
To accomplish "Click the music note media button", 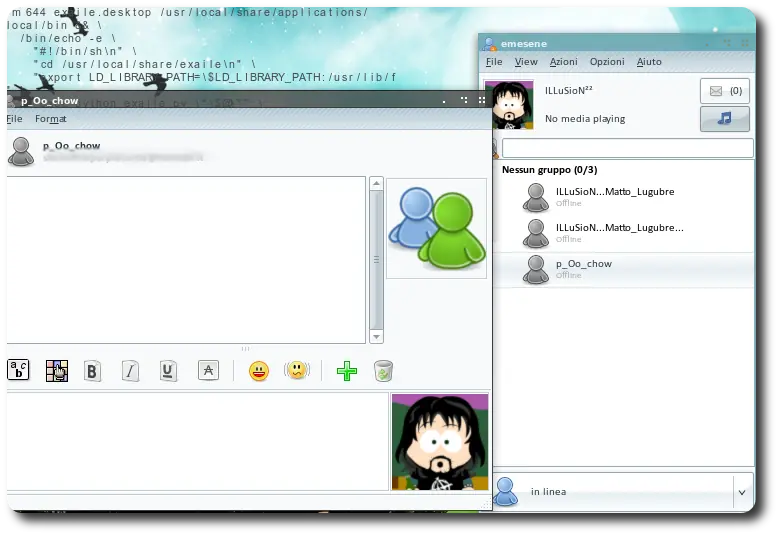I will pyautogui.click(x=725, y=119).
